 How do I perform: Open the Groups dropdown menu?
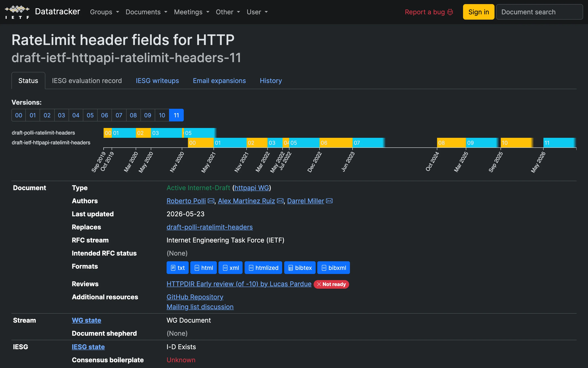coord(105,12)
